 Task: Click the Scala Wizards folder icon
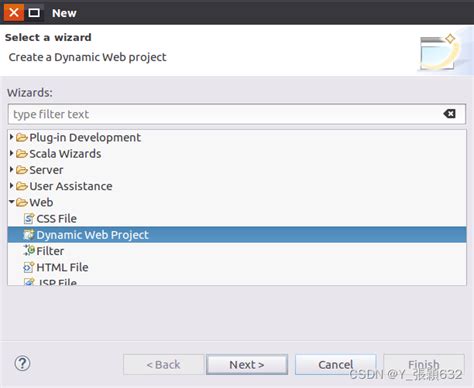22,154
